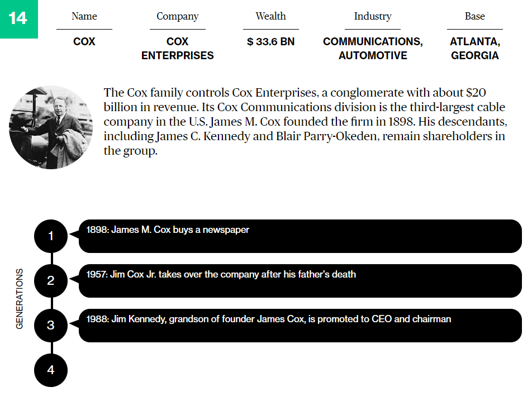Select generation 3 circle marker

[x=51, y=325]
